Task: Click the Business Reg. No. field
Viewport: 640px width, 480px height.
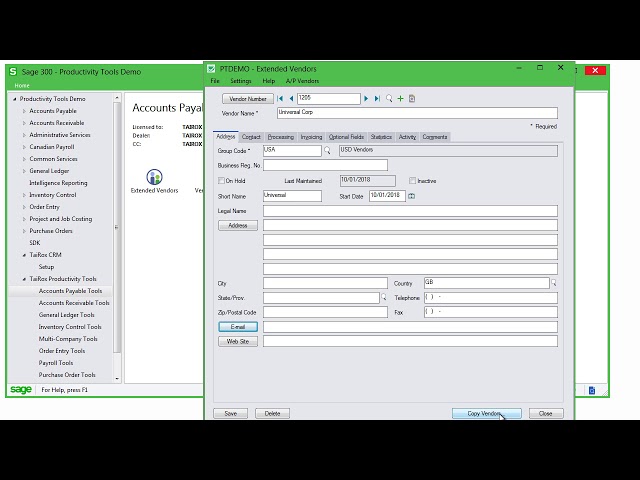Action: pos(325,165)
